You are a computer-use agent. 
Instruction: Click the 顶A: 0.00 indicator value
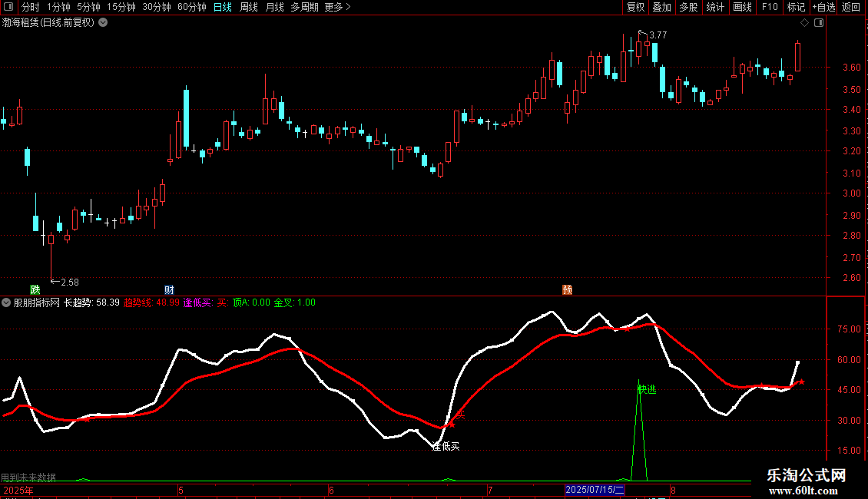[251, 302]
